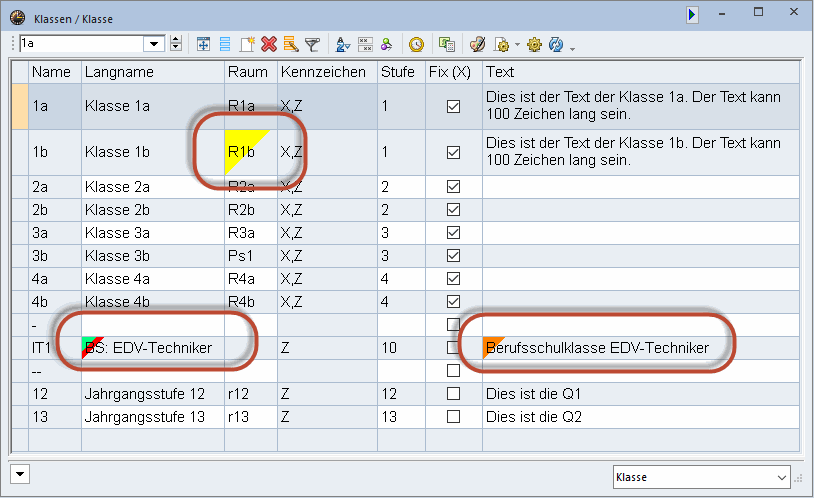
Task: Click the colored figures arrow icon
Action: click(x=387, y=44)
